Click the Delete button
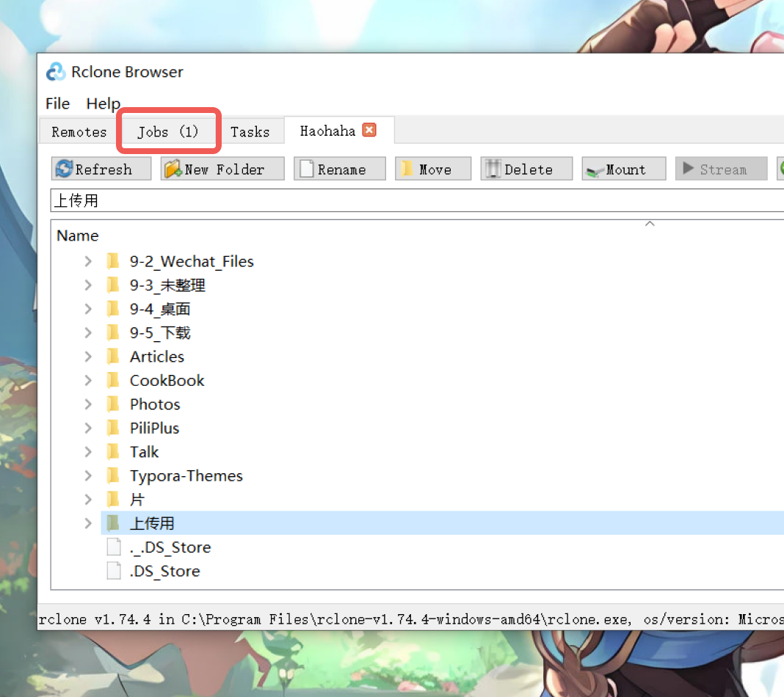The image size is (784, 697). [x=526, y=169]
